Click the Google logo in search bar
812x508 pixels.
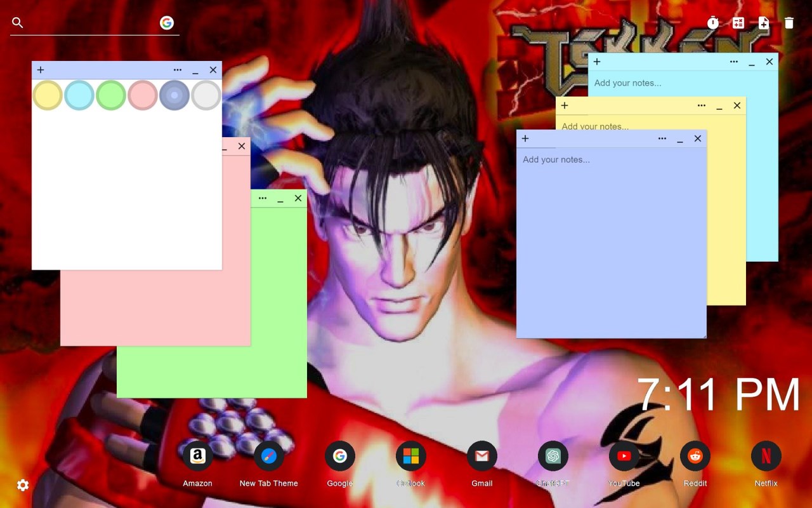[x=167, y=23]
